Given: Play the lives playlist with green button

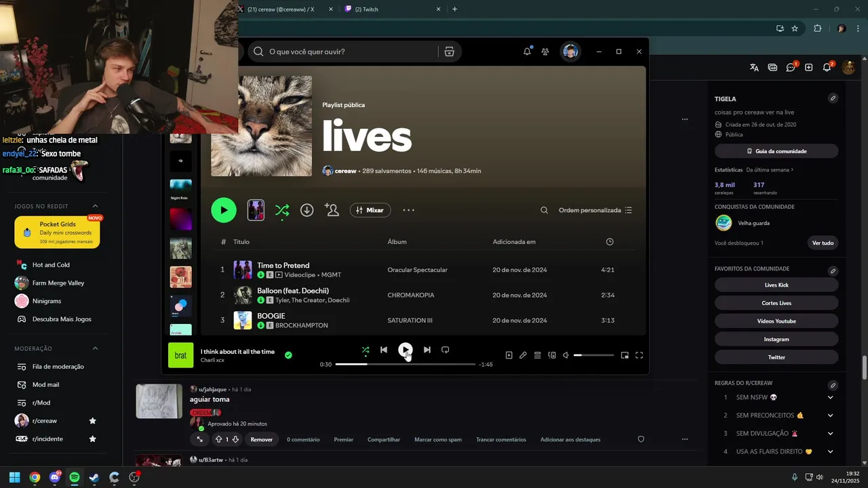Looking at the screenshot, I should pos(224,210).
